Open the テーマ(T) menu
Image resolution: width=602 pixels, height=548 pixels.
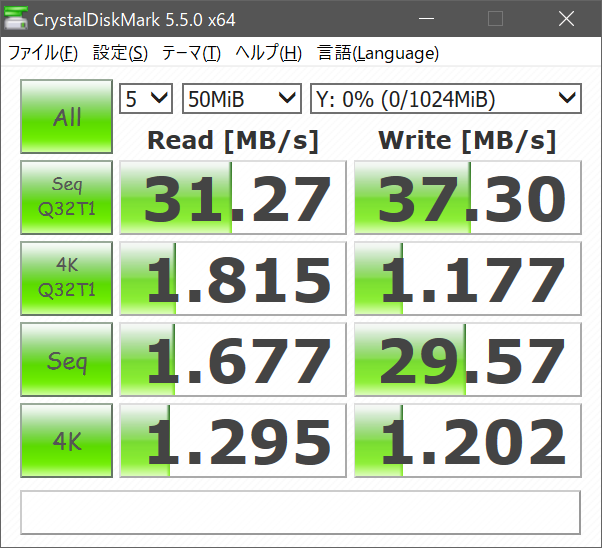191,53
